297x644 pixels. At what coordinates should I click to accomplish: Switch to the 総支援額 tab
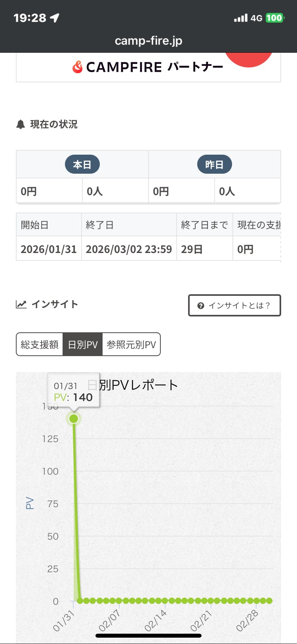coord(40,345)
